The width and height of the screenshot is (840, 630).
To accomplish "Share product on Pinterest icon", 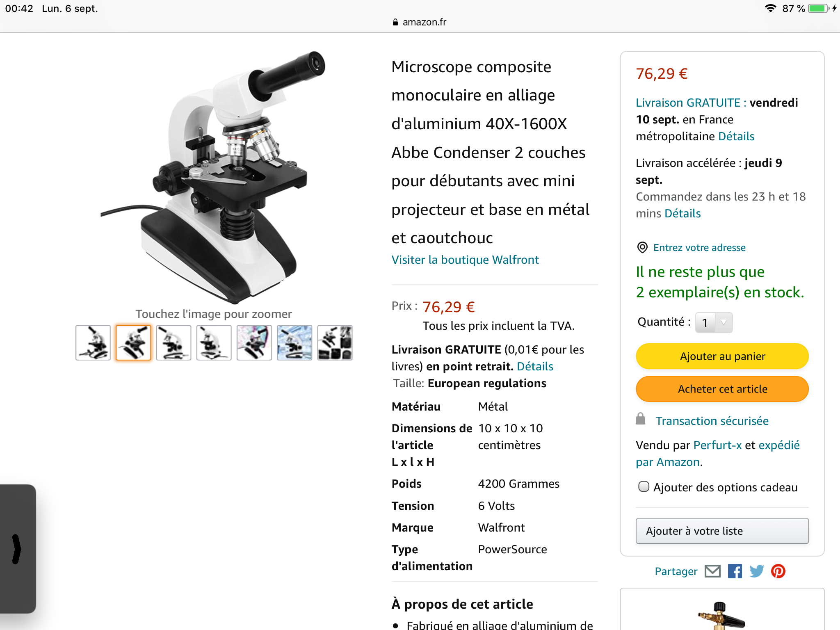I will [778, 571].
